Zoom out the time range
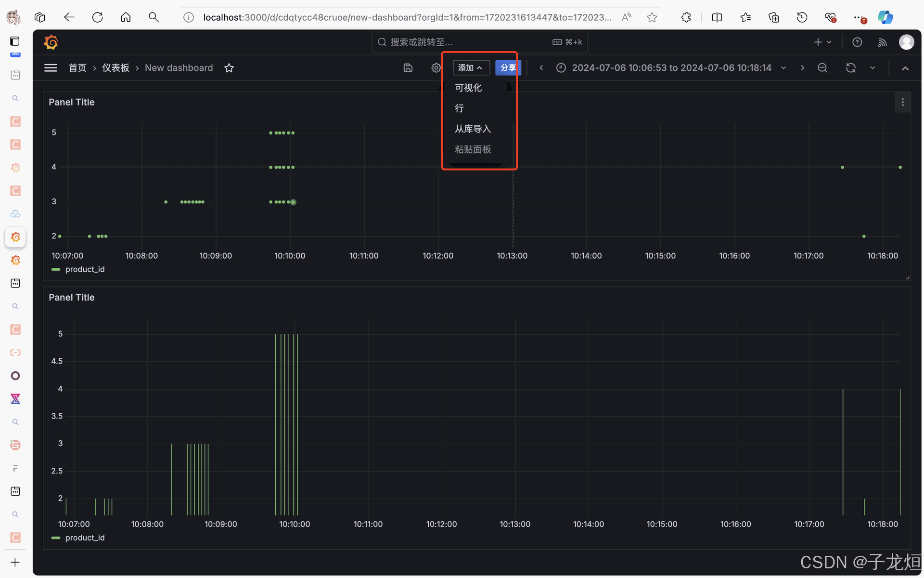The image size is (924, 578). (x=822, y=68)
